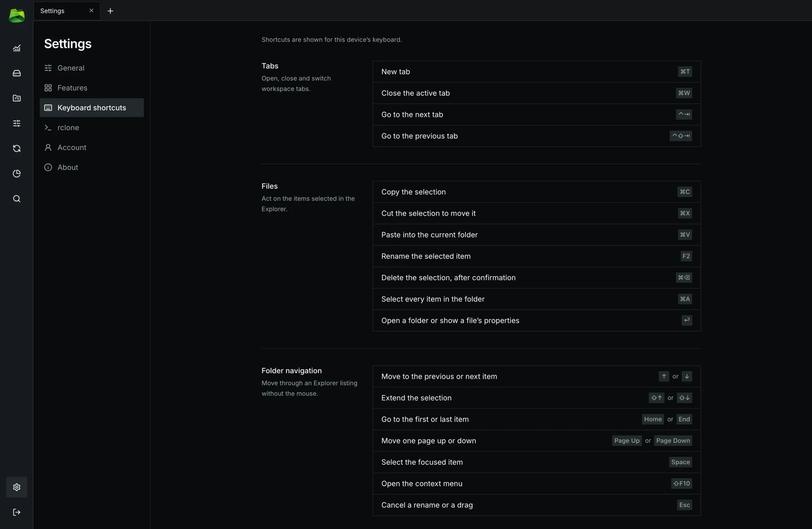812x529 pixels.
Task: Open About settings section
Action: pyautogui.click(x=92, y=167)
